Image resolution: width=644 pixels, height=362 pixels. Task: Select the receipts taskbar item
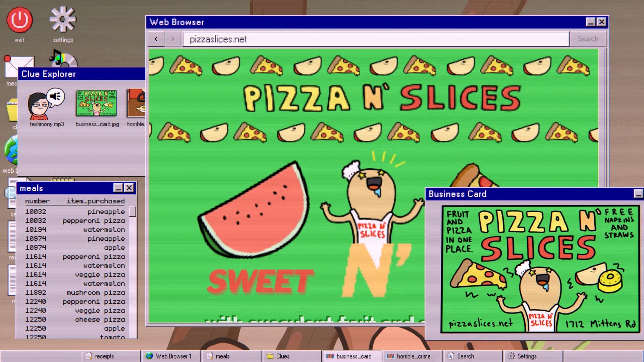tap(111, 356)
